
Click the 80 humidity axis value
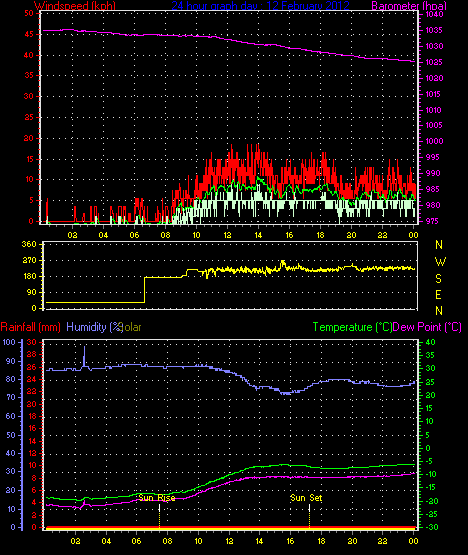(x=11, y=379)
